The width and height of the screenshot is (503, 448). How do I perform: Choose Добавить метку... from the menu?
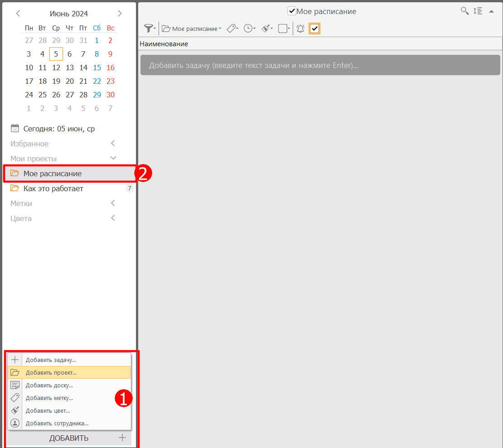[49, 398]
